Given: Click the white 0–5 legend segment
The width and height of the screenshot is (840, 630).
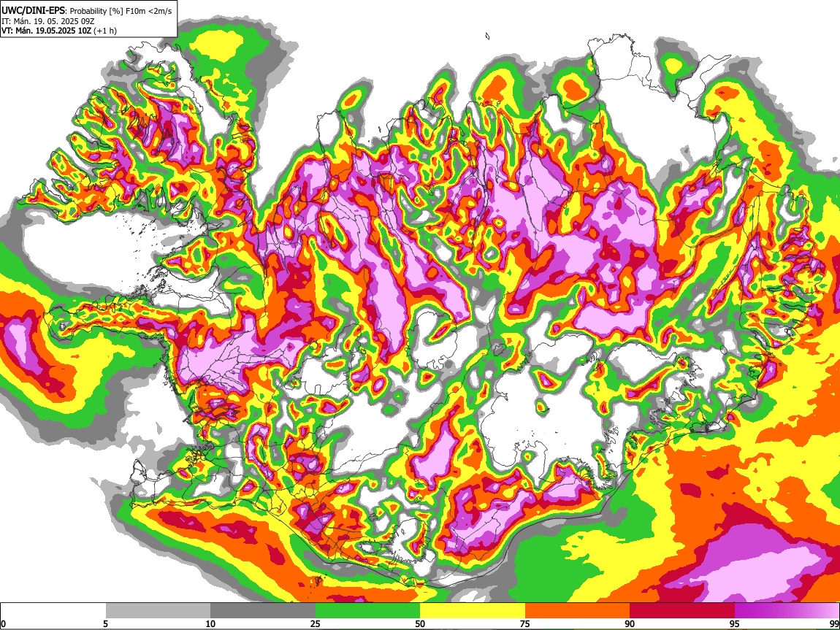Looking at the screenshot, I should [53, 611].
